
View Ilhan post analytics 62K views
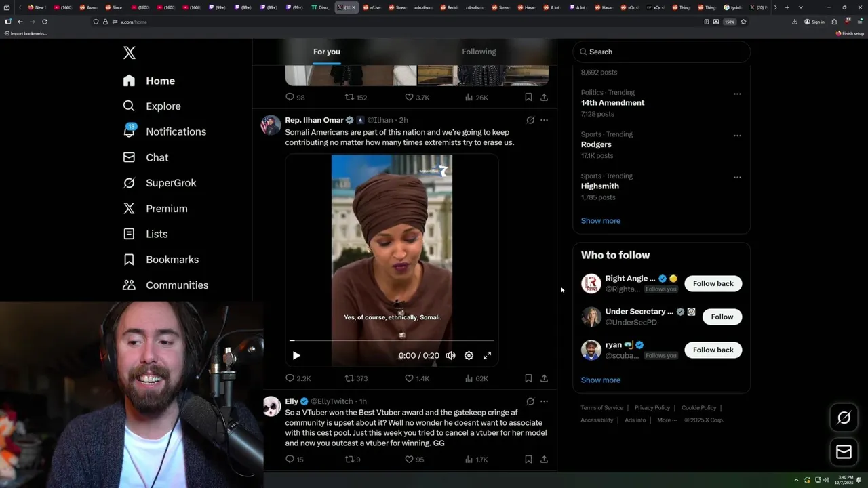point(476,378)
